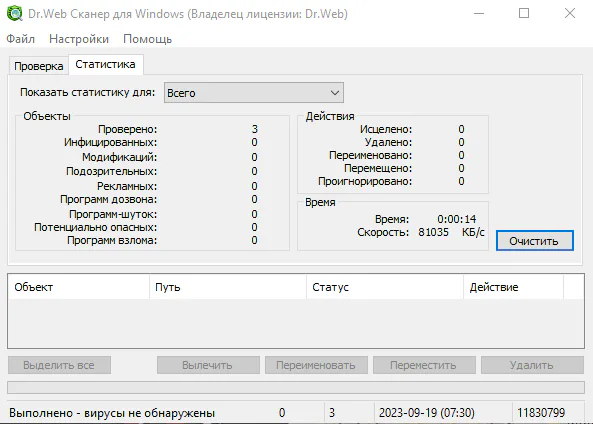Click the empty results list area
Image resolution: width=593 pixels, height=424 pixels.
[x=296, y=323]
